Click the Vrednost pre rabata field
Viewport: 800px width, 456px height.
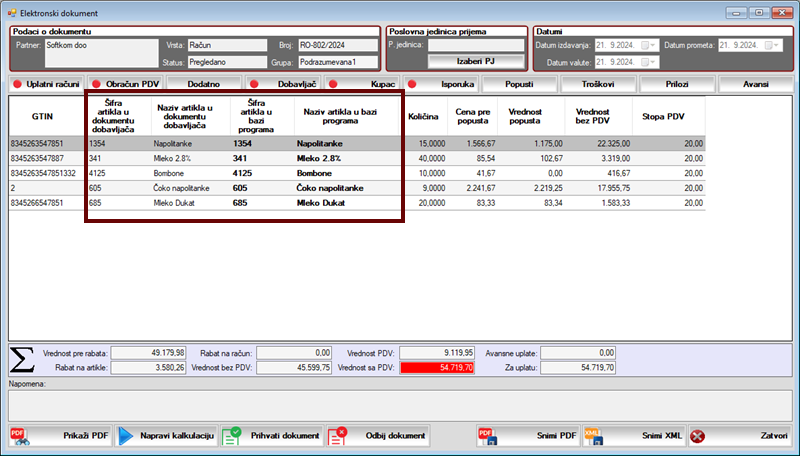(148, 352)
